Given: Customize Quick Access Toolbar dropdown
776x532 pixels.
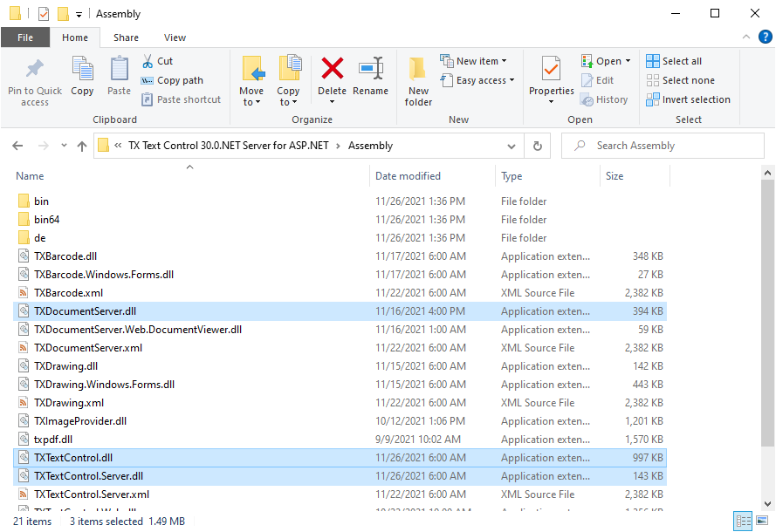Looking at the screenshot, I should point(79,15).
